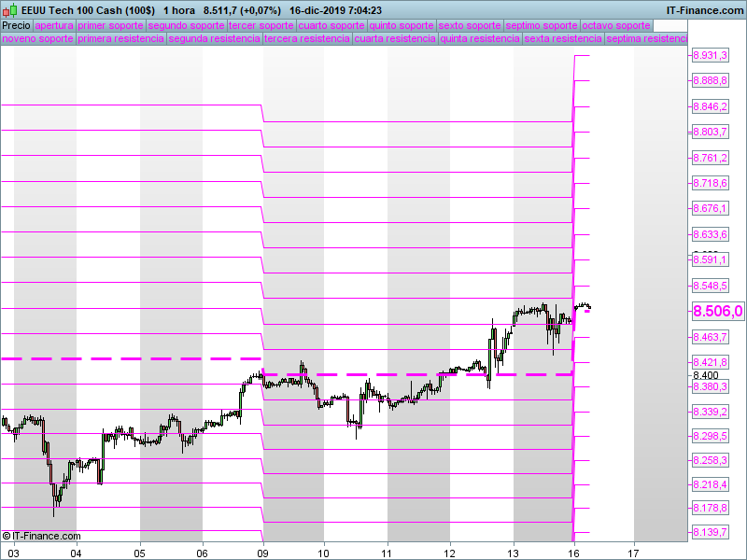Click date 04 on time axis
Viewport: 747px width, 560px height.
click(76, 553)
